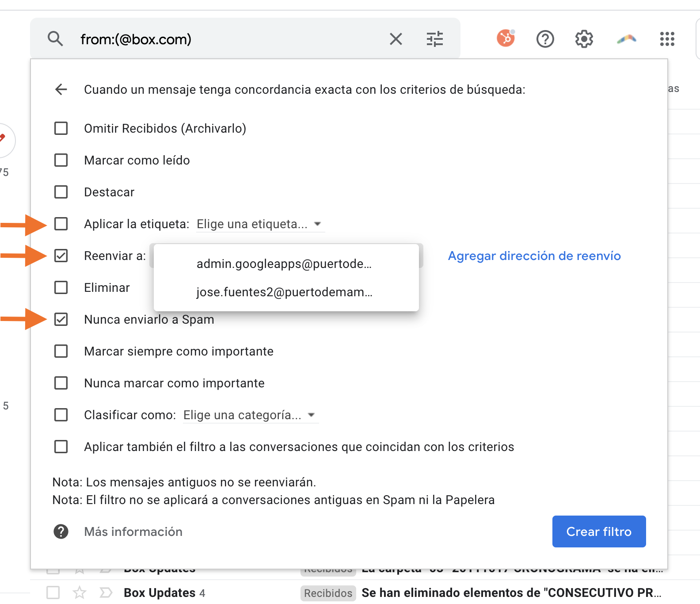Viewport: 700px width, 604px height.
Task: Open the HubSpot extension icon
Action: pos(506,38)
